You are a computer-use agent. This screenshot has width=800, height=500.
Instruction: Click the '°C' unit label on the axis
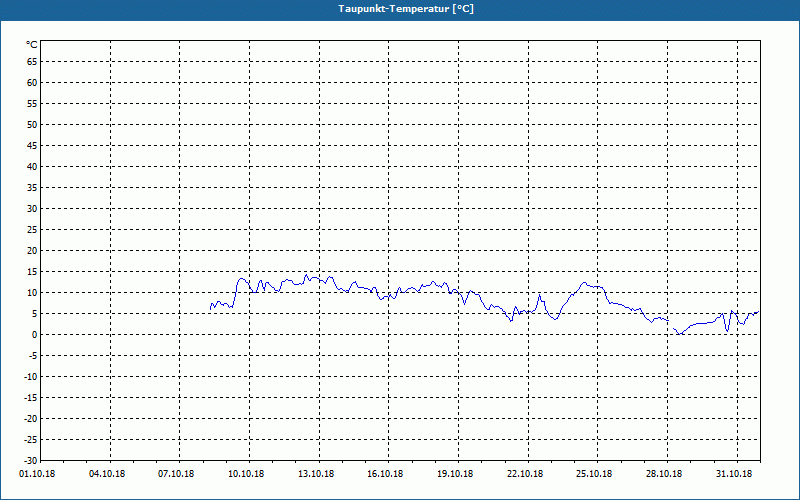(32, 45)
